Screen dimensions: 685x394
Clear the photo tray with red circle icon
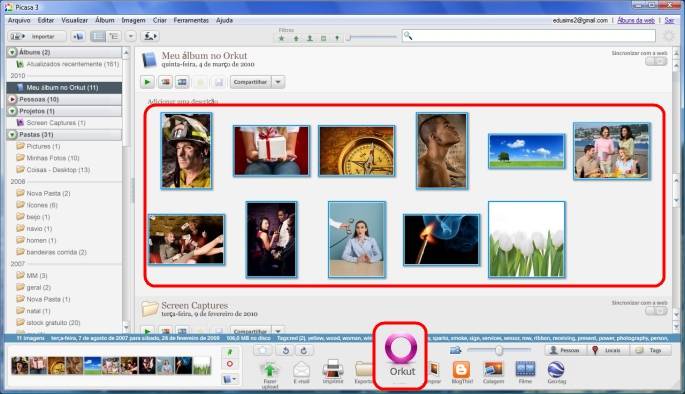click(230, 364)
